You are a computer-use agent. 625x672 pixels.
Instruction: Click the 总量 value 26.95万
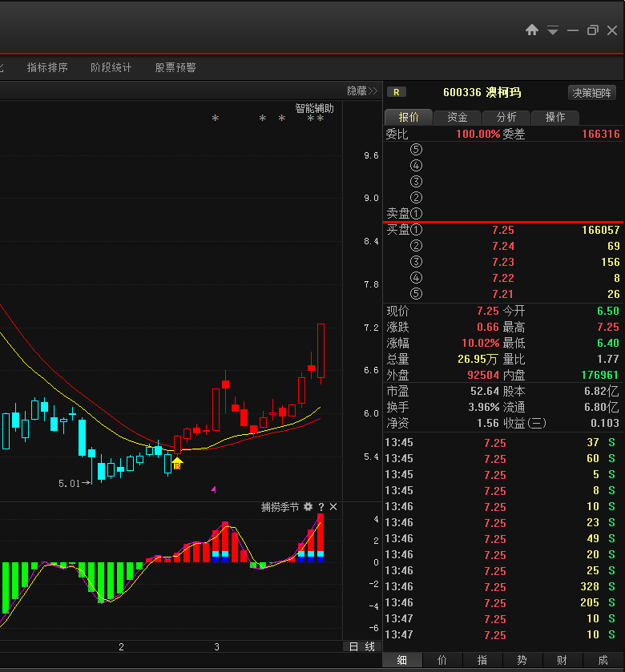[478, 359]
